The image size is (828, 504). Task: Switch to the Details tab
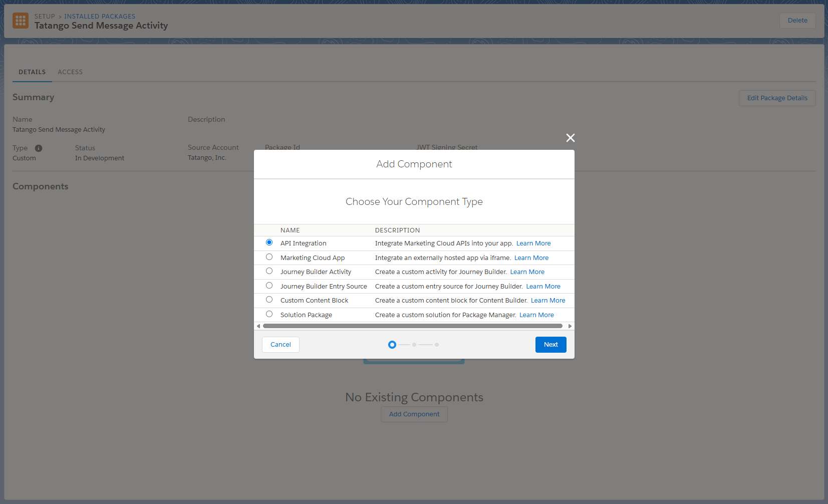point(32,72)
